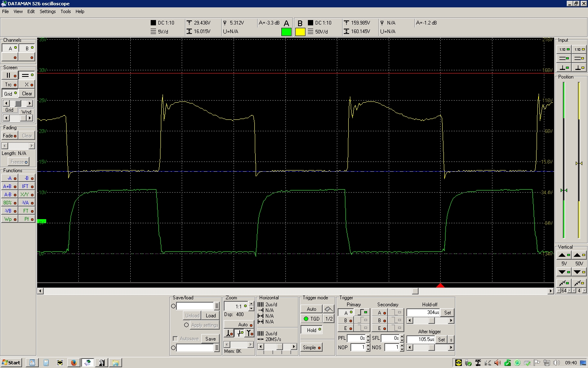The image size is (588, 368).
Task: Click channel B position slider marker
Action: [x=579, y=163]
